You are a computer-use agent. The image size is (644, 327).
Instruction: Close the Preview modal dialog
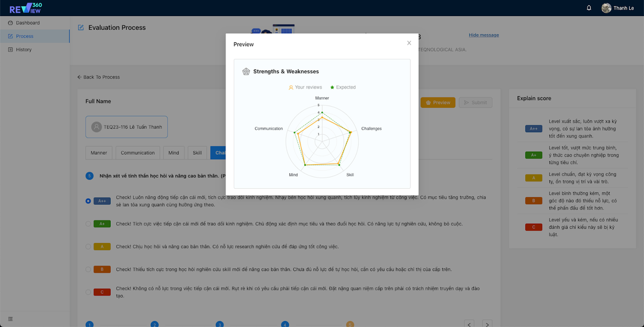pos(409,43)
